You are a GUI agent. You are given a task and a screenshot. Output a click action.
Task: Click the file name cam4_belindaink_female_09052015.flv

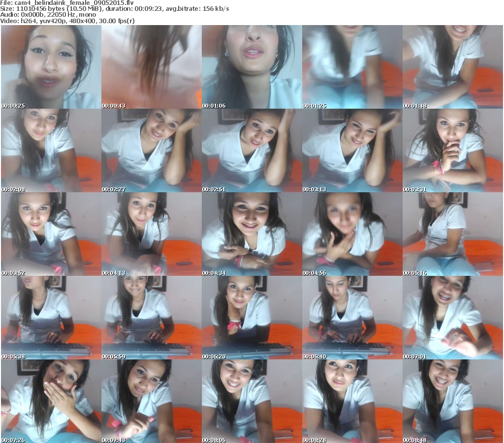[74, 3]
